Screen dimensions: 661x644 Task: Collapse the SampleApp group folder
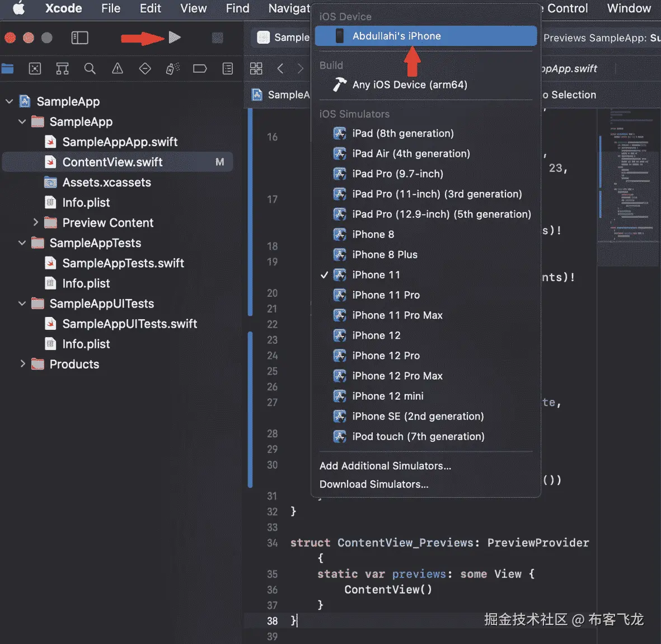tap(22, 122)
